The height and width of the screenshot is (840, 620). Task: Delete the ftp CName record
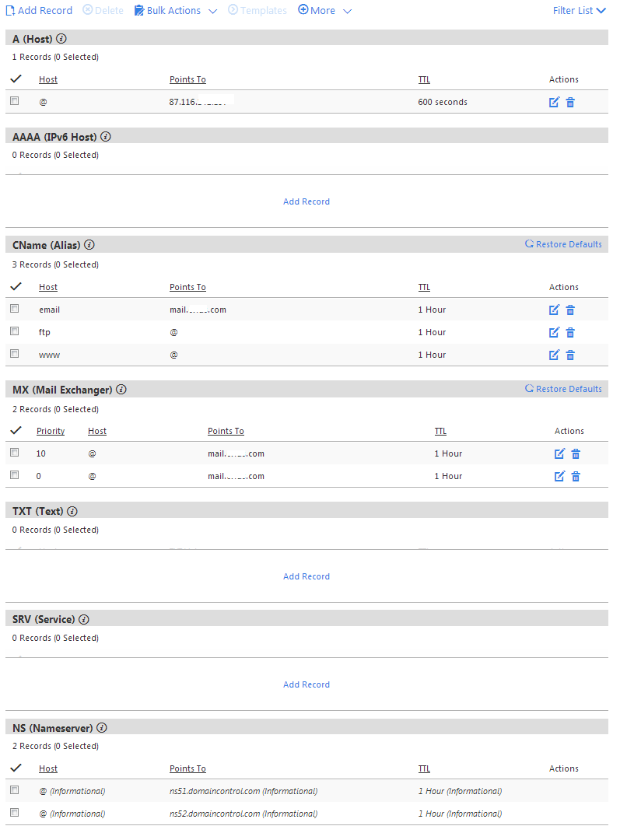[x=570, y=332]
